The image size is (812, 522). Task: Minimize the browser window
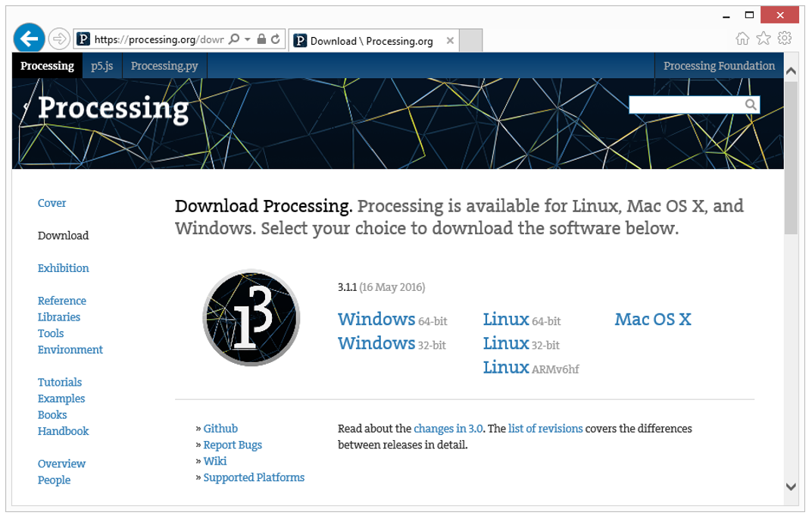pos(726,16)
